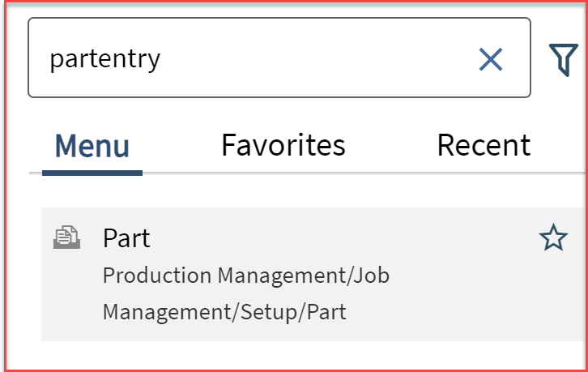Show filter options via funnel icon

click(563, 59)
